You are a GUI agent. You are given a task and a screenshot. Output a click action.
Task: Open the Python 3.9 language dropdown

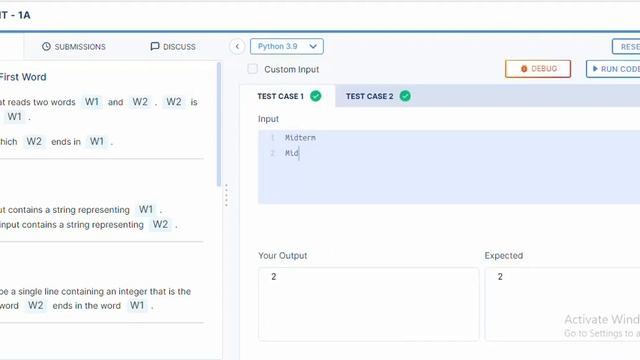tap(287, 47)
